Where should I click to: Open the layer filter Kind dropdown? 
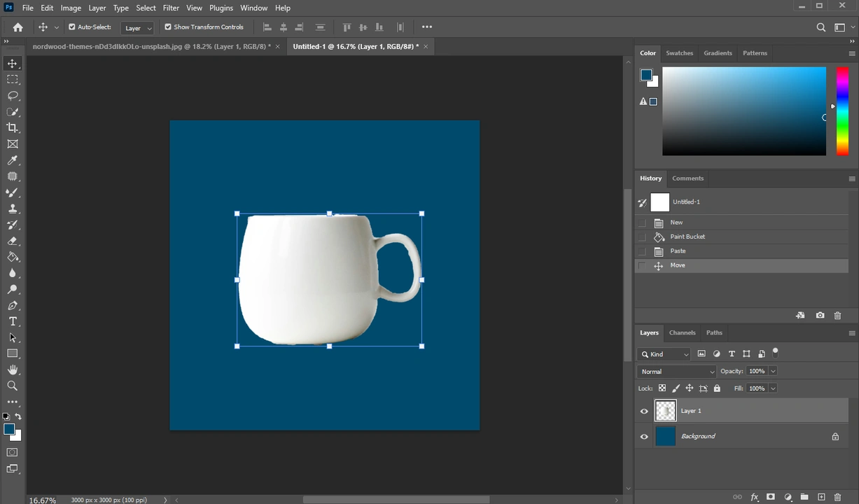point(664,354)
